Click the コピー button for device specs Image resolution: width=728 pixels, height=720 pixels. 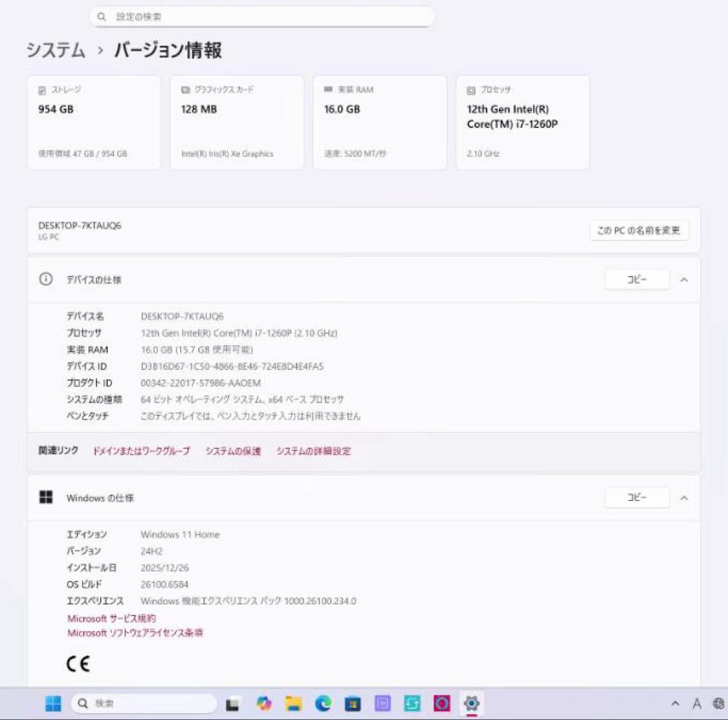pyautogui.click(x=636, y=280)
